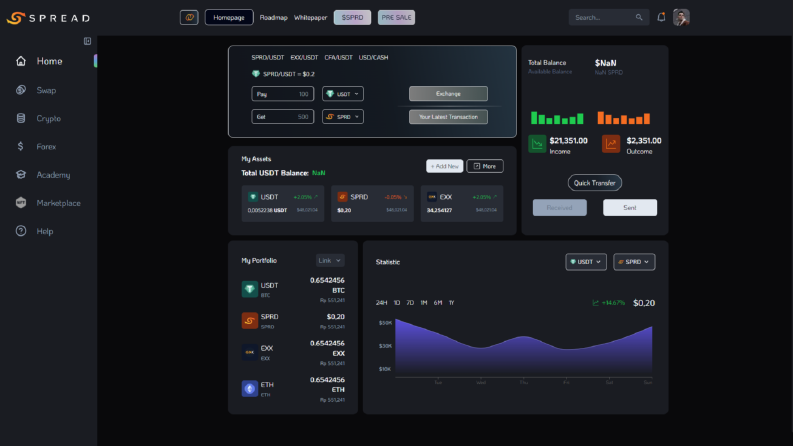This screenshot has height=446, width=793.
Task: Click orange Outcome chart icon
Action: tap(611, 144)
